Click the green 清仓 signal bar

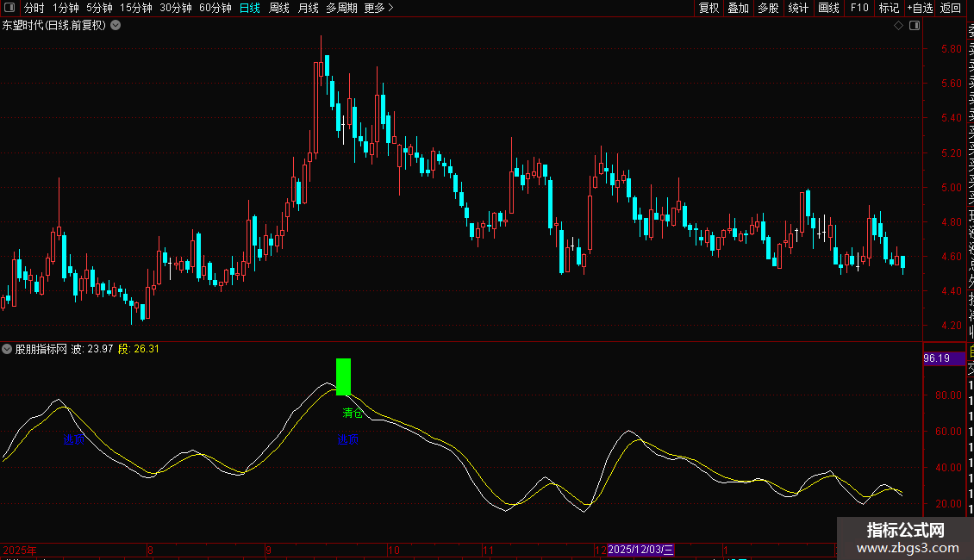click(344, 376)
